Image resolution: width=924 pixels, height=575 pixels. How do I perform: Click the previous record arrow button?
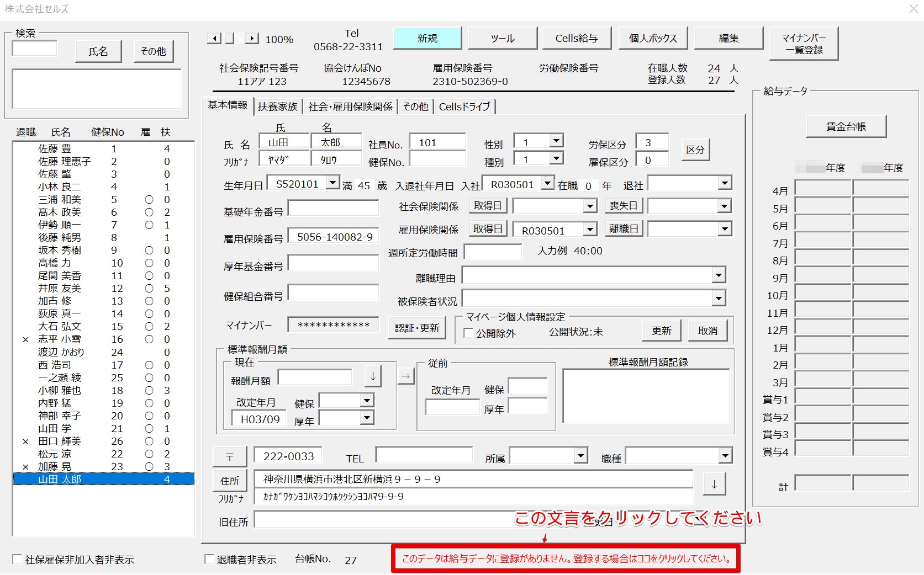pos(214,39)
